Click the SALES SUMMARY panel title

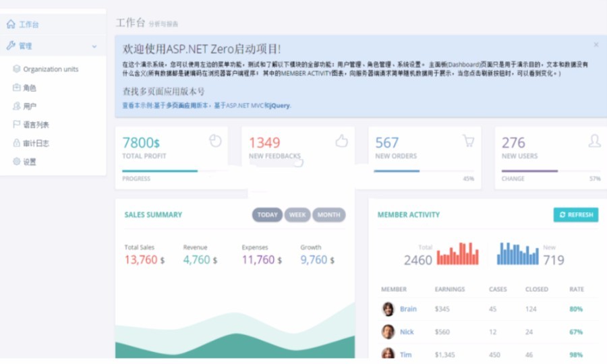pos(153,214)
